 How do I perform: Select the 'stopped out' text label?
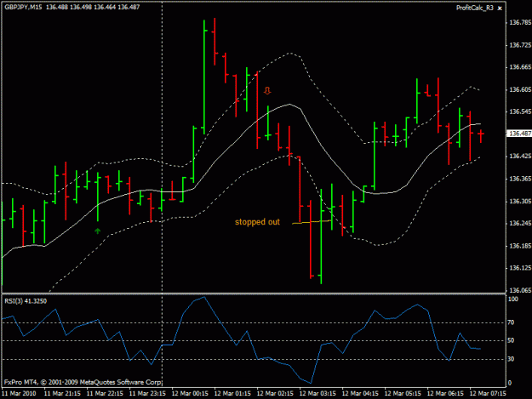click(x=257, y=222)
